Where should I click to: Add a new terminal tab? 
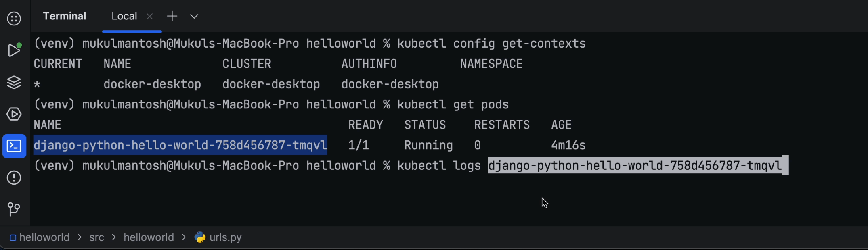tap(172, 16)
